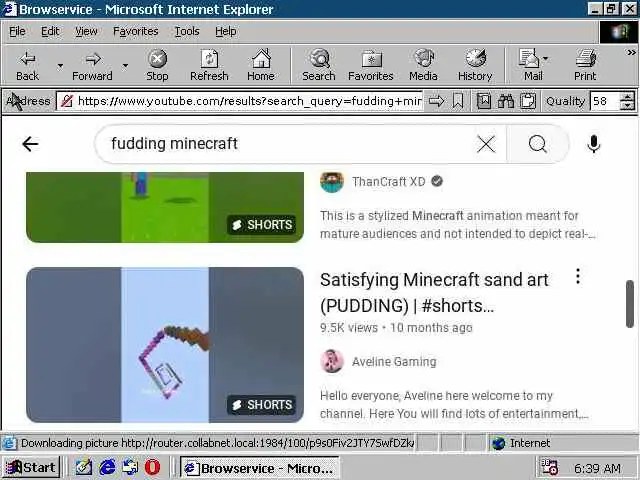Click the binoculars find icon
Image resolution: width=640 pixels, height=480 pixels.
pyautogui.click(x=506, y=101)
